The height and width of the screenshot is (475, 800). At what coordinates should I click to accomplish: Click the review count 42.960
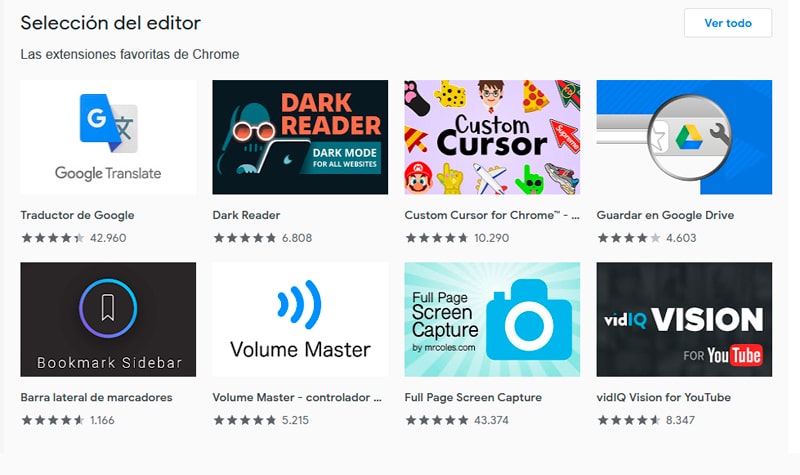pyautogui.click(x=108, y=238)
